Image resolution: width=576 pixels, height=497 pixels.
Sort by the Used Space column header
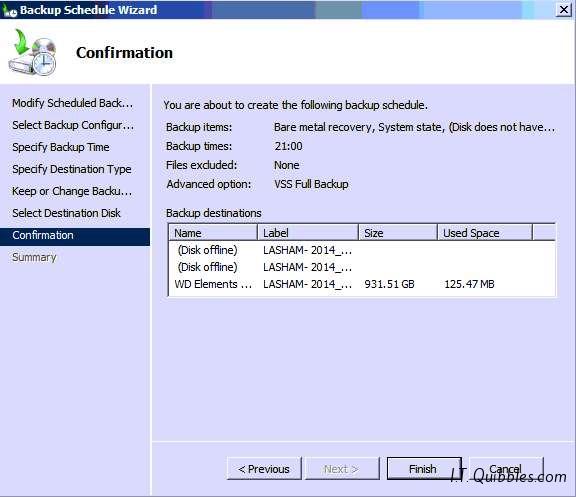(485, 233)
